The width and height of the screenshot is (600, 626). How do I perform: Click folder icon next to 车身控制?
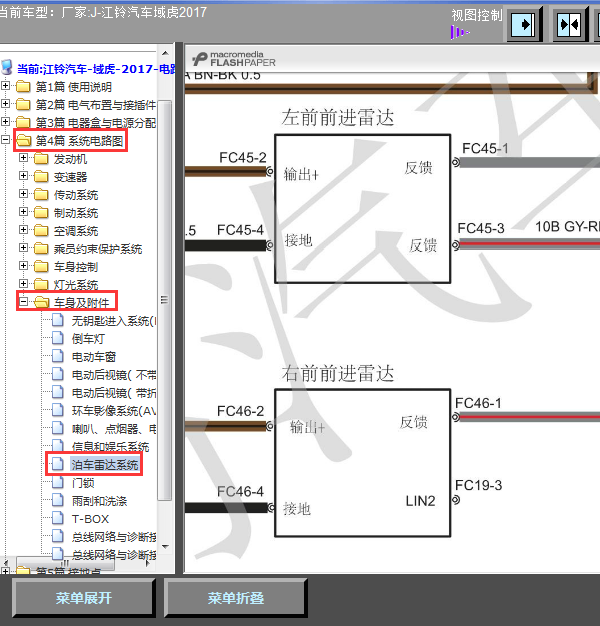coord(41,267)
